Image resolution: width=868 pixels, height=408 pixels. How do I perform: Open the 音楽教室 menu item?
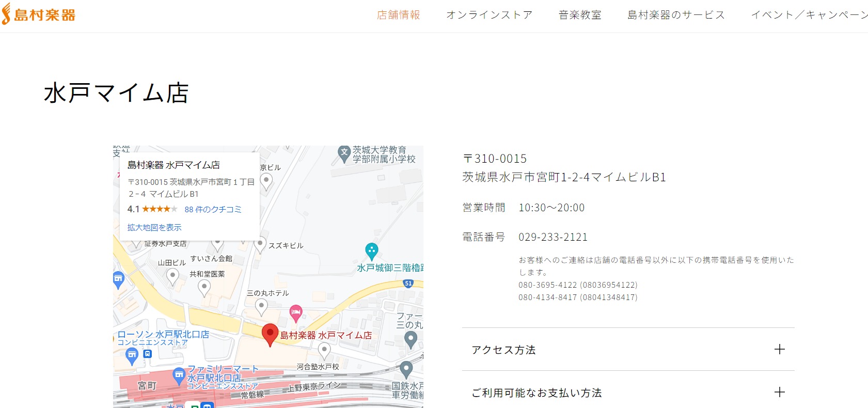pos(580,15)
